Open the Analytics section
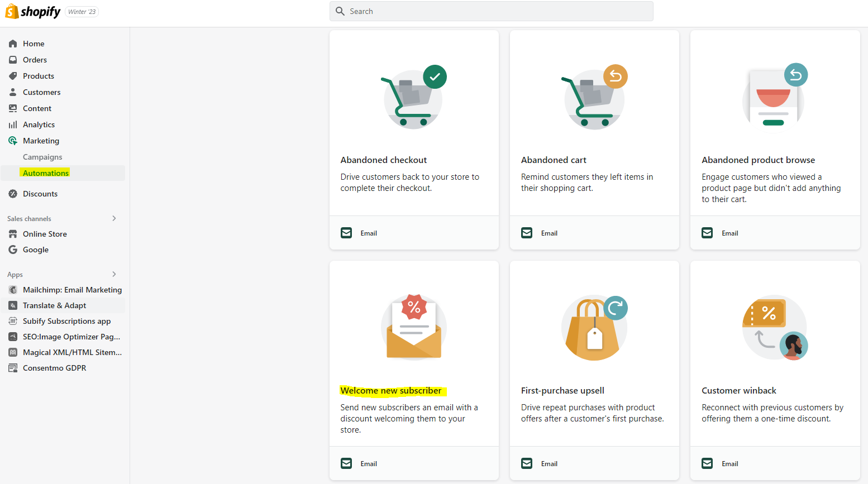The image size is (868, 484). point(39,124)
